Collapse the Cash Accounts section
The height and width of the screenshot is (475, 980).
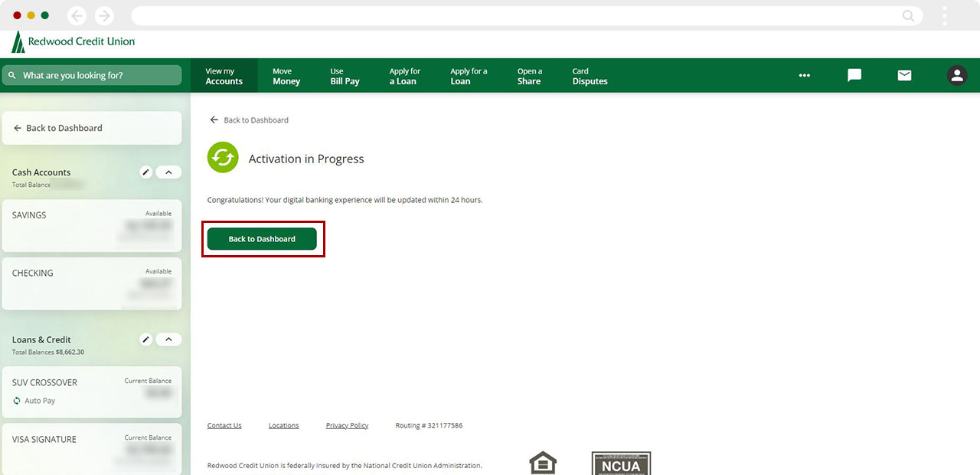[168, 172]
